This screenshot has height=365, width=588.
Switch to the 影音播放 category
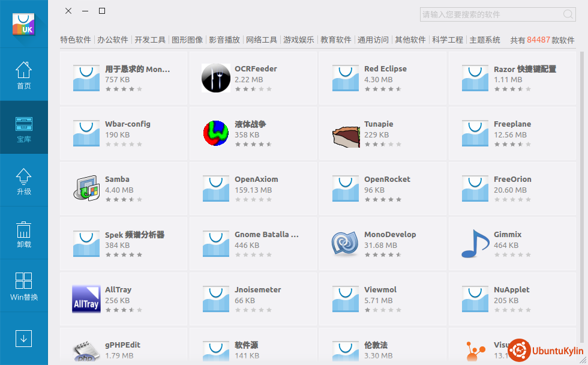pyautogui.click(x=224, y=40)
